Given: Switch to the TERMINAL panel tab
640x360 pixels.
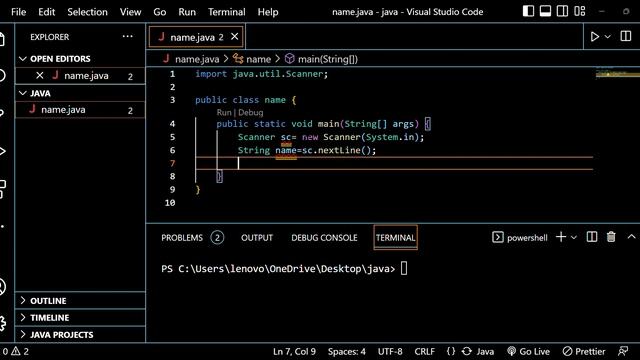Looking at the screenshot, I should (395, 238).
